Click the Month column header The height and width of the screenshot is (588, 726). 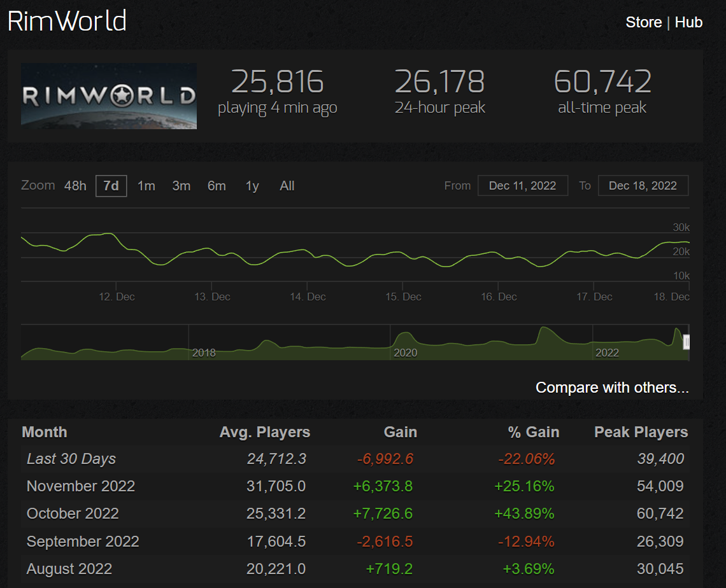(45, 432)
